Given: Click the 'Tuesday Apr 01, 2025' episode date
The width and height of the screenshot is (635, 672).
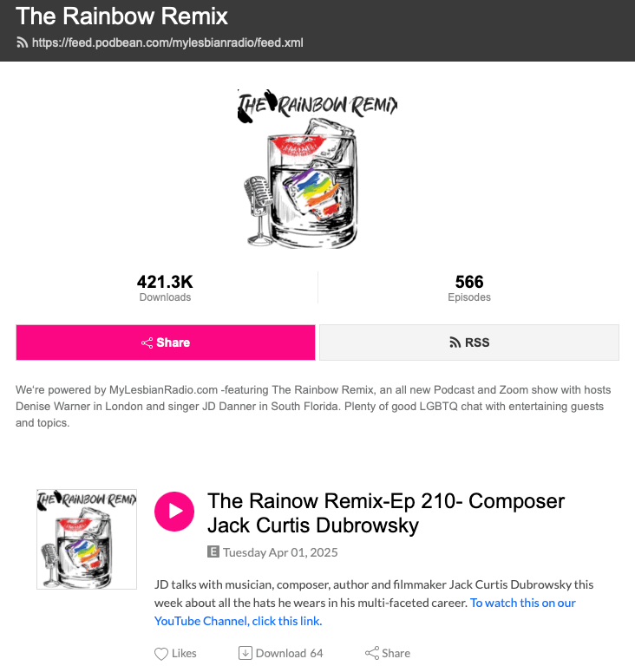Looking at the screenshot, I should pyautogui.click(x=280, y=552).
